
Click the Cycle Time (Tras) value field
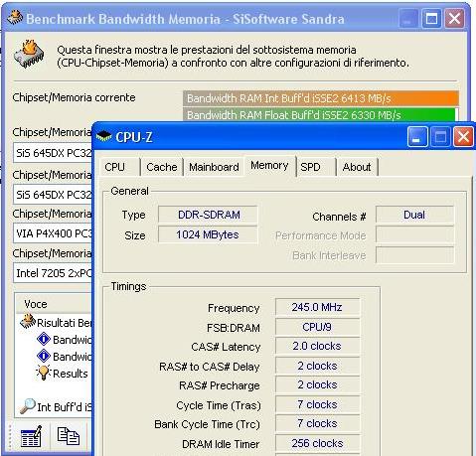[x=317, y=404]
